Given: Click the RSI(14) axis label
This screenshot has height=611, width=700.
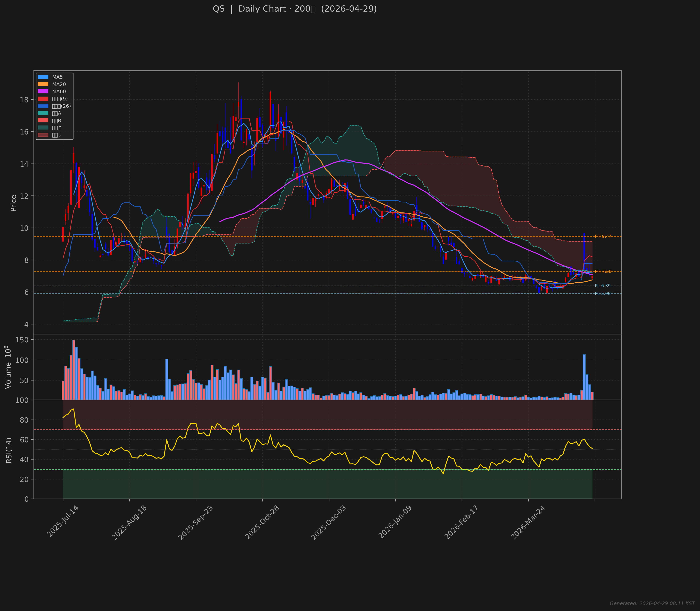Looking at the screenshot, I should tap(9, 450).
